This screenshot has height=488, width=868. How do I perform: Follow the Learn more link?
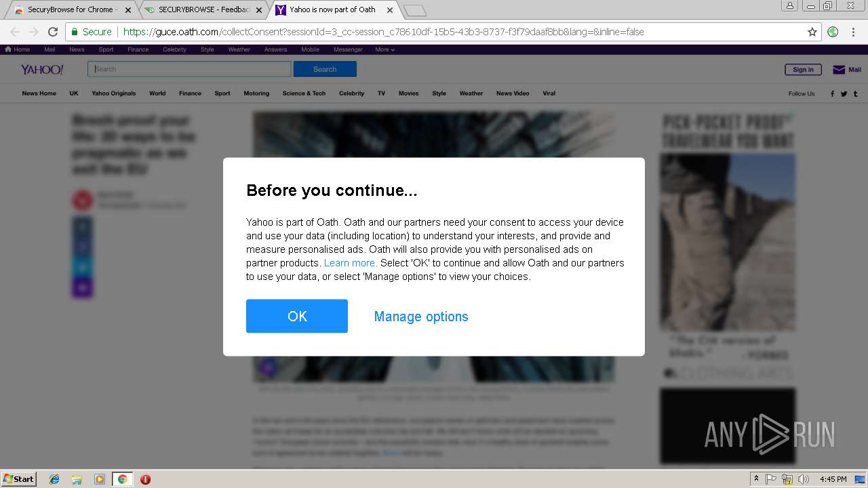(350, 263)
